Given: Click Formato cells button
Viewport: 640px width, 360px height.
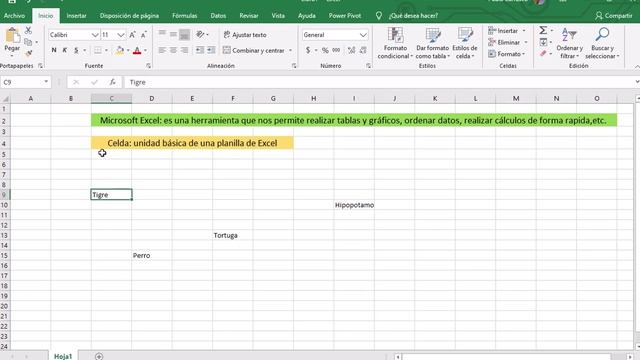Looking at the screenshot, I should tap(507, 54).
